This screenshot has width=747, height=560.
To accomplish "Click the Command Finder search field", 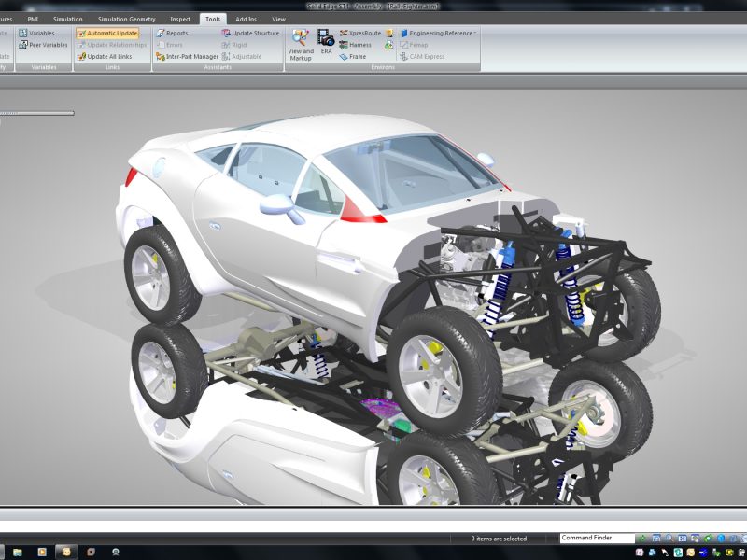I will point(596,539).
